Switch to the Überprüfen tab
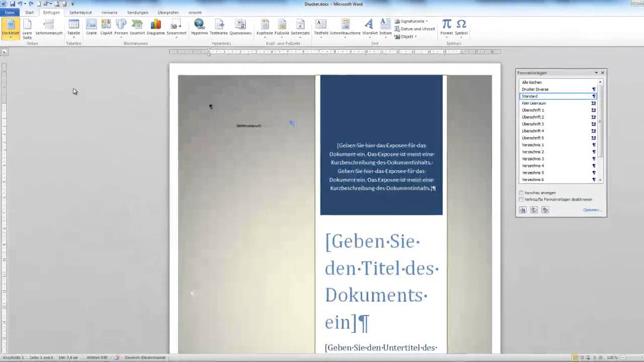 pos(168,13)
